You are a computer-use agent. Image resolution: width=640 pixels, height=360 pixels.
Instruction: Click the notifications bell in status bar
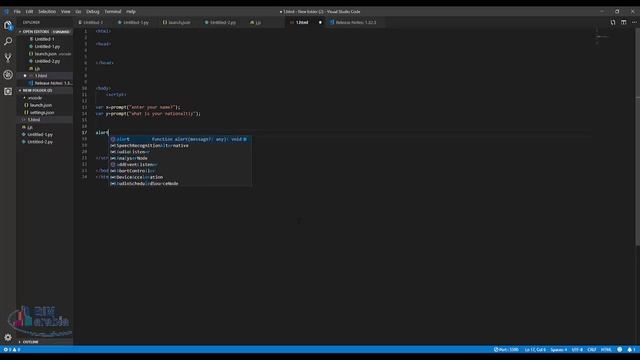tap(631, 349)
